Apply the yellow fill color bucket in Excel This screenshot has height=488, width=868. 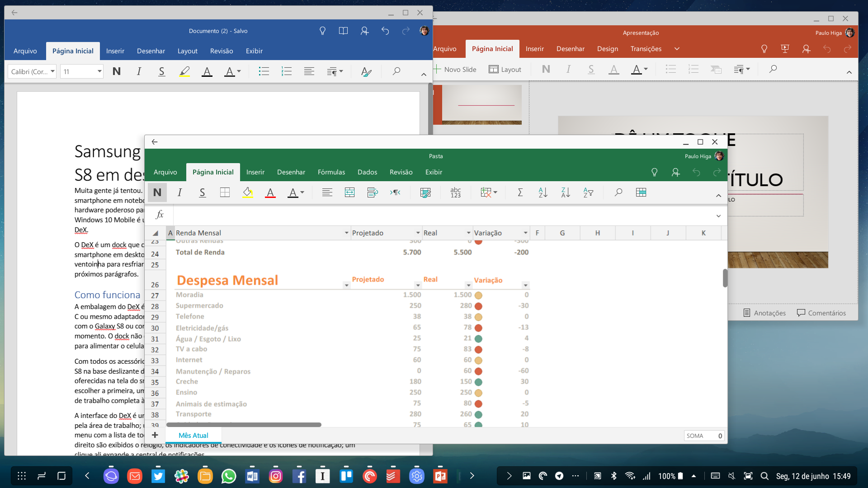pyautogui.click(x=247, y=192)
